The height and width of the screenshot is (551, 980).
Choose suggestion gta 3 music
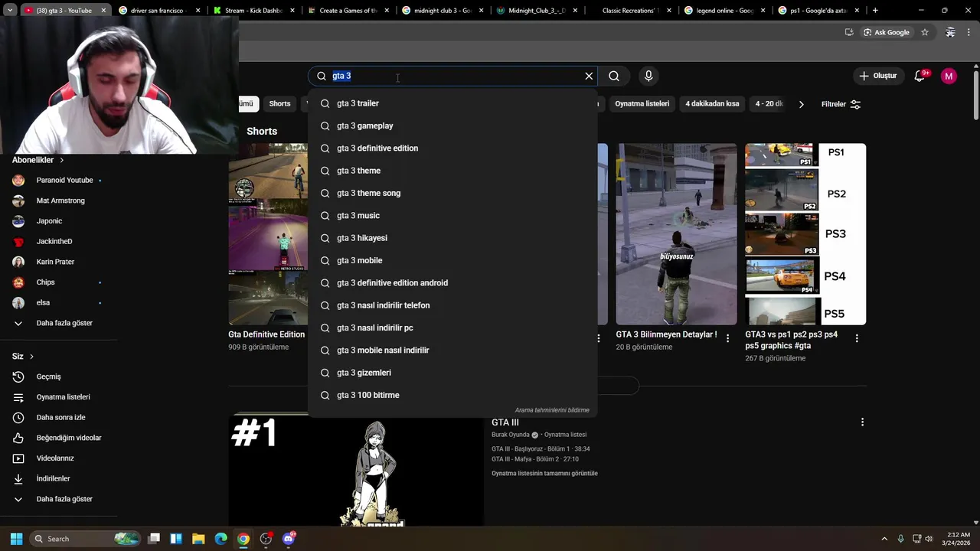[x=452, y=215]
